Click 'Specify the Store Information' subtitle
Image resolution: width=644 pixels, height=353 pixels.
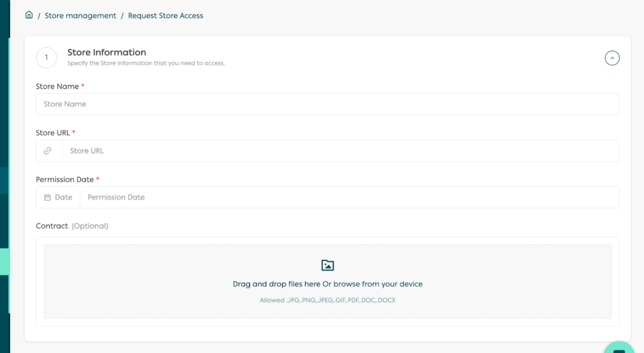(146, 64)
